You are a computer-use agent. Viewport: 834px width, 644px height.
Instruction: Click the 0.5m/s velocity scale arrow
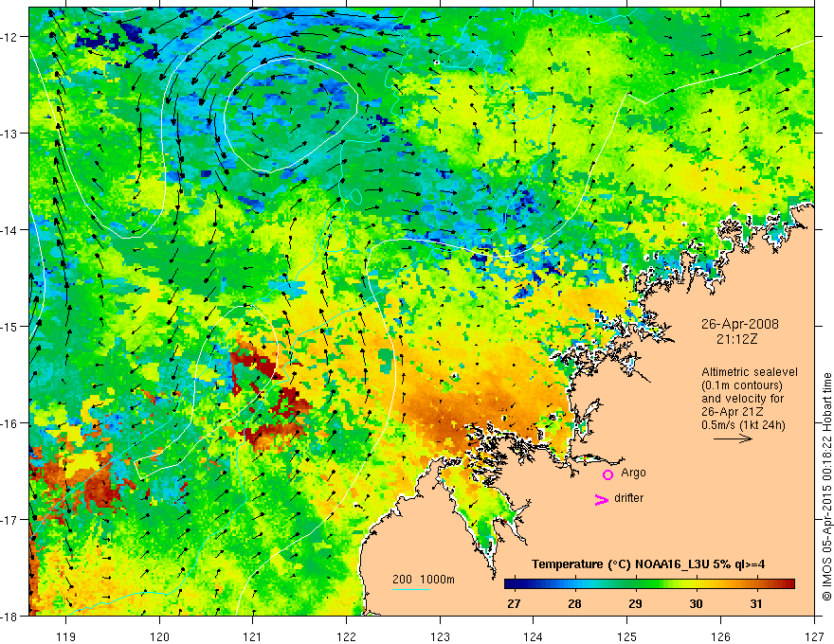click(x=733, y=438)
